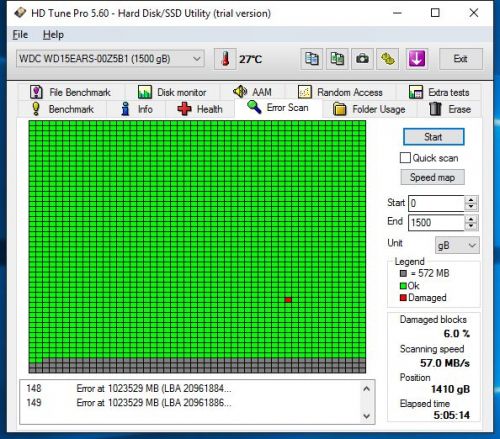This screenshot has height=439, width=500.
Task: Open the Help menu
Action: point(53,35)
